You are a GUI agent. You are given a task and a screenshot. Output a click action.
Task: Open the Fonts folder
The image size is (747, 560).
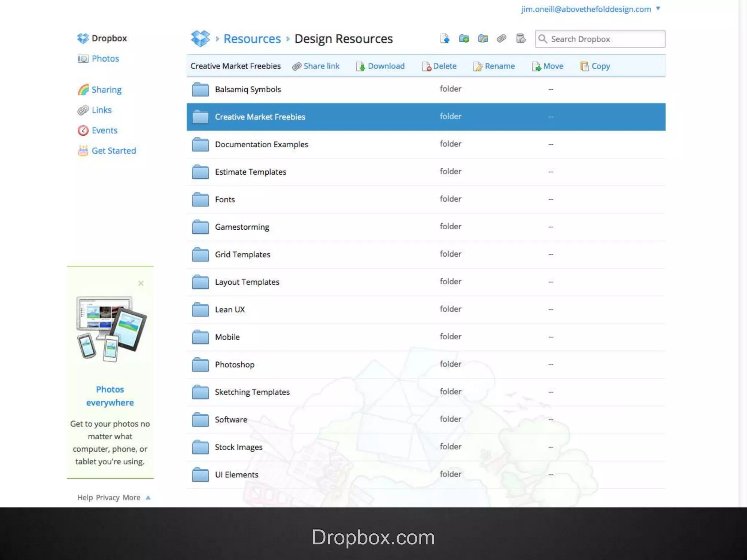pos(426,199)
